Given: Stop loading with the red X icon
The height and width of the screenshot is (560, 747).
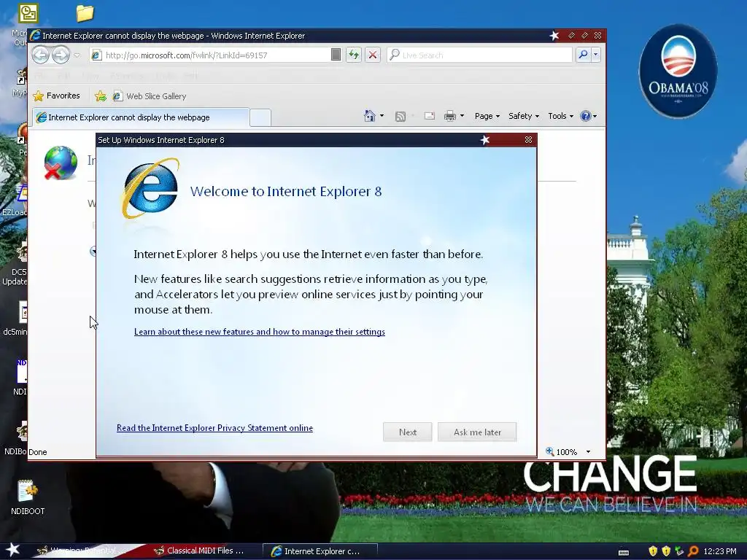Looking at the screenshot, I should [373, 55].
